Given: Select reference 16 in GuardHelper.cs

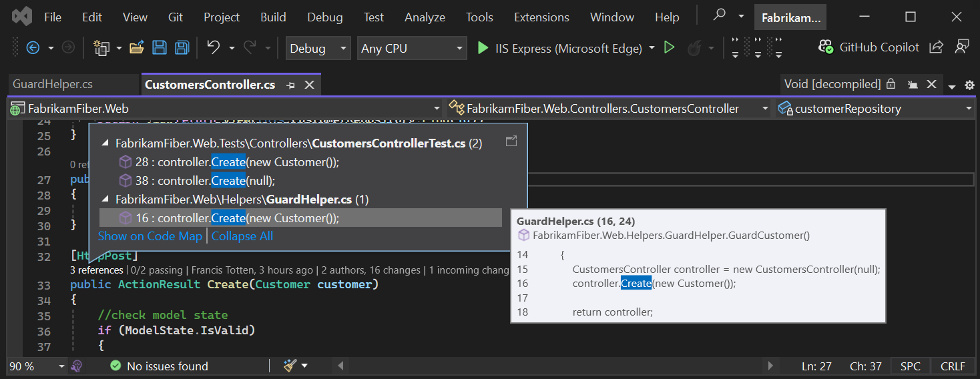Looking at the screenshot, I should click(300, 218).
